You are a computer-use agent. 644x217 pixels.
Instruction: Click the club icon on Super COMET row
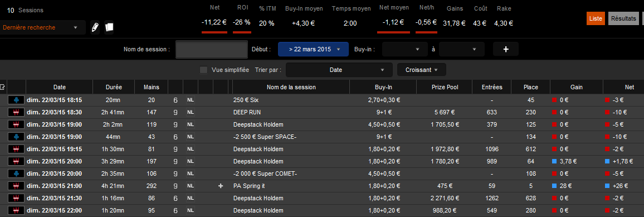pyautogui.click(x=16, y=174)
